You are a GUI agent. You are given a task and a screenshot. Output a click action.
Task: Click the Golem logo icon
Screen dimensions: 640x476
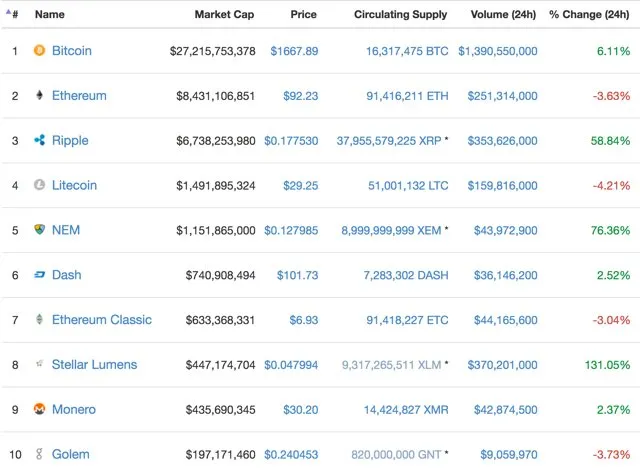point(39,454)
